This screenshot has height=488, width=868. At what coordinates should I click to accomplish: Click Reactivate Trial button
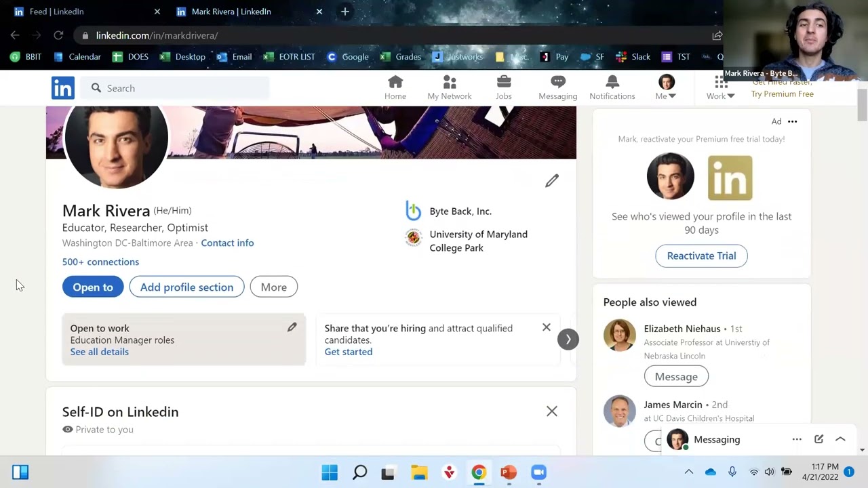(x=701, y=256)
